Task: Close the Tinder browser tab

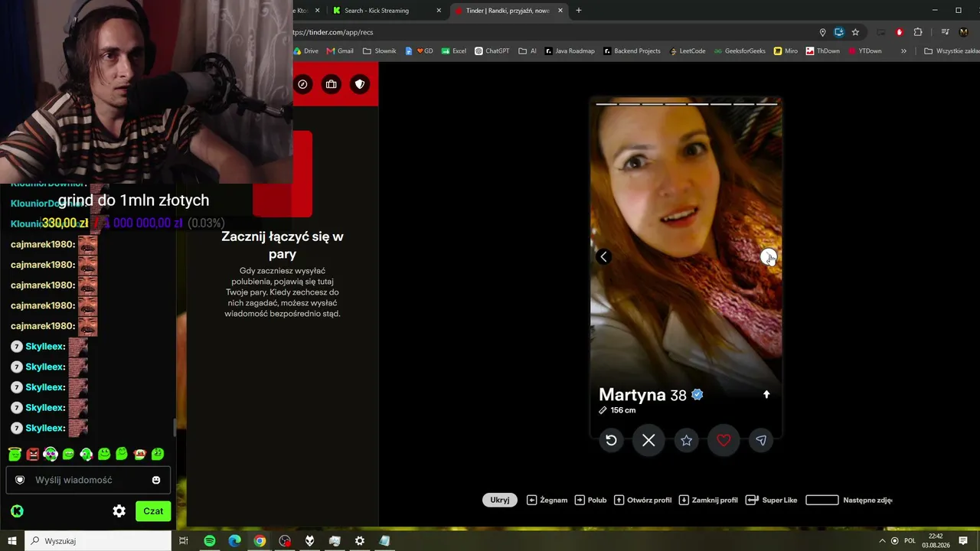Action: [560, 11]
